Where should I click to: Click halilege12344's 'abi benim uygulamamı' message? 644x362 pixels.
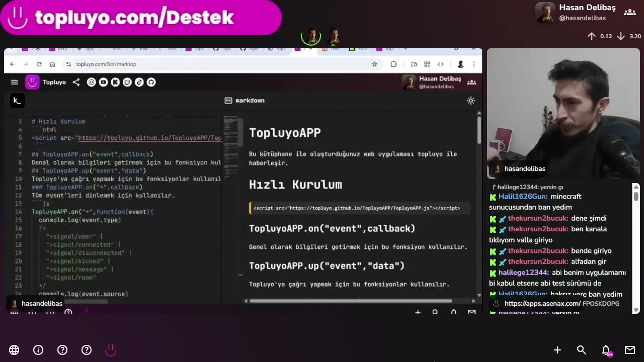point(557,278)
